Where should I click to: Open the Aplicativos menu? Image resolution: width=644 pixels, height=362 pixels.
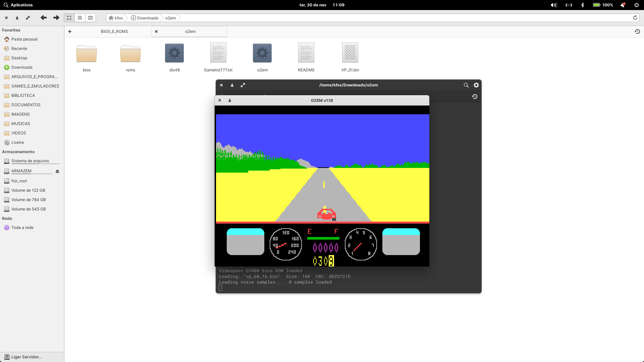click(x=18, y=5)
